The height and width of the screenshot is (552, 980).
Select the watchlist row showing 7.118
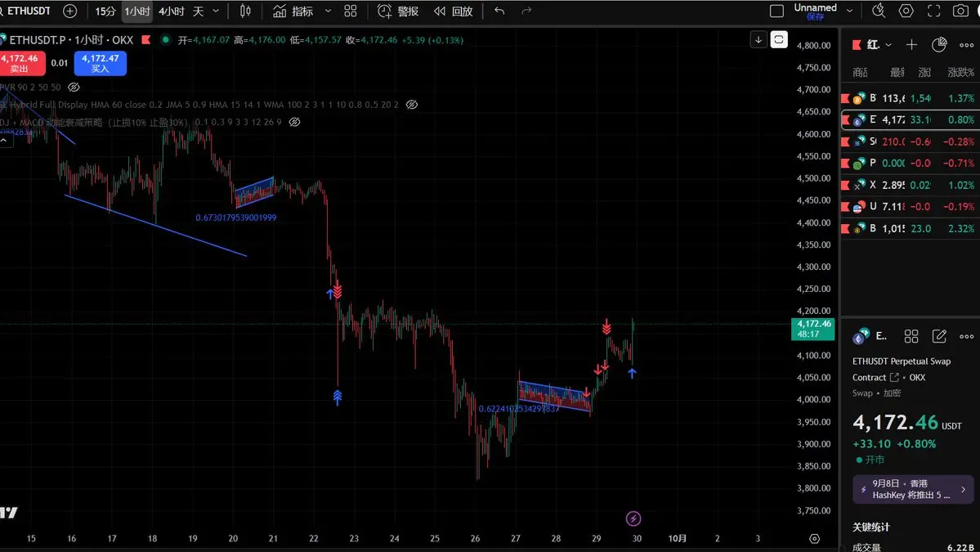[x=911, y=207]
